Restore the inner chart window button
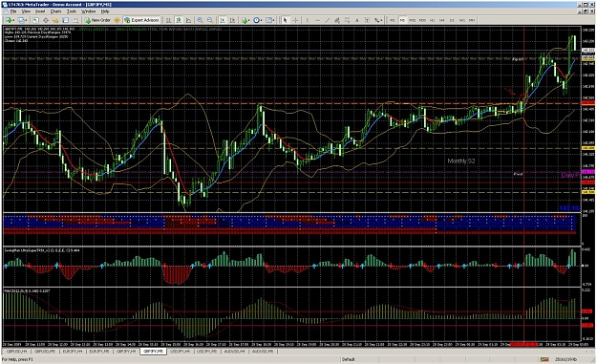 (x=586, y=11)
